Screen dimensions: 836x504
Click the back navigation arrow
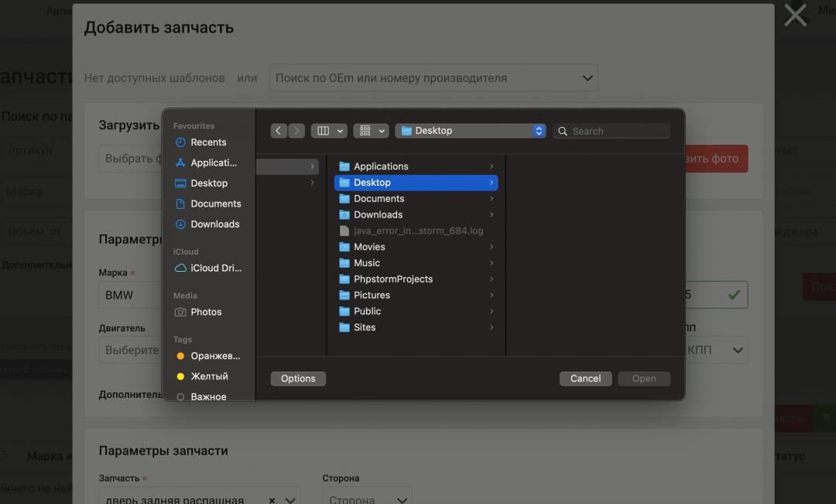click(279, 131)
